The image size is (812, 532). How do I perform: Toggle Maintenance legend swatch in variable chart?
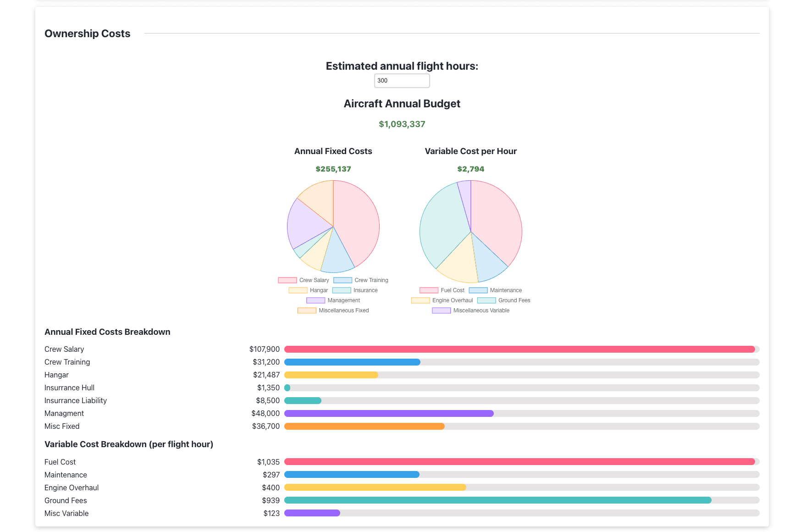[x=478, y=290]
